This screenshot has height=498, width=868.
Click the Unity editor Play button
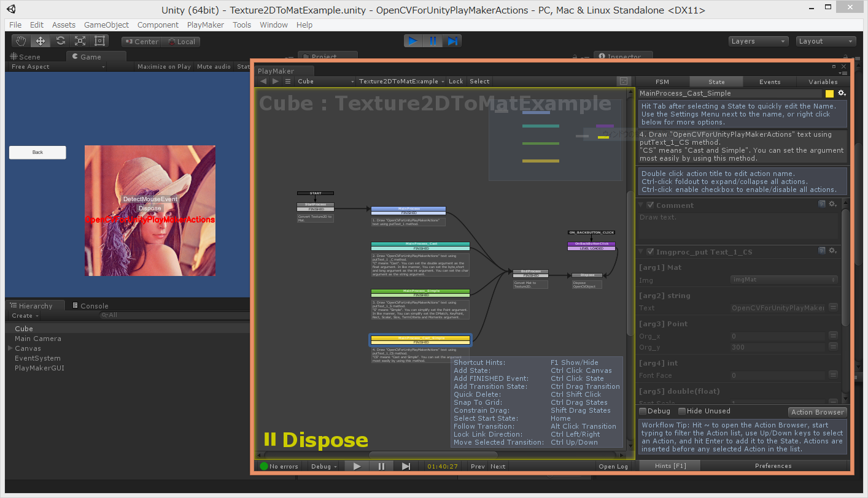coord(413,41)
